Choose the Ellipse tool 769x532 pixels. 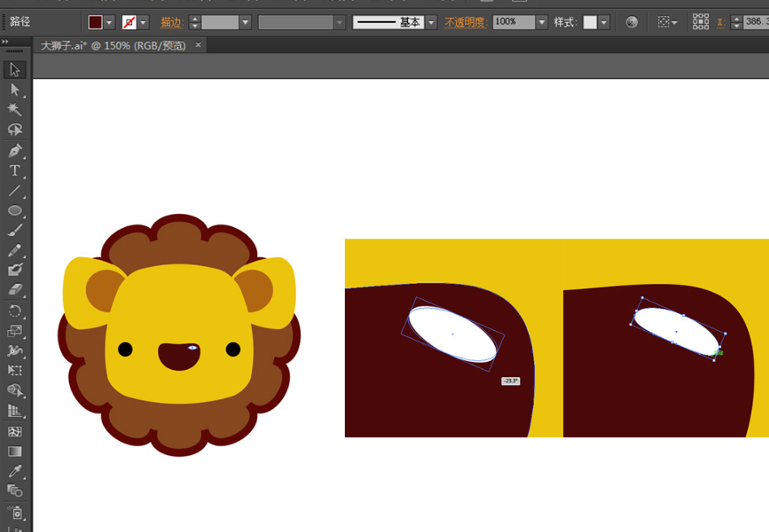pyautogui.click(x=15, y=211)
